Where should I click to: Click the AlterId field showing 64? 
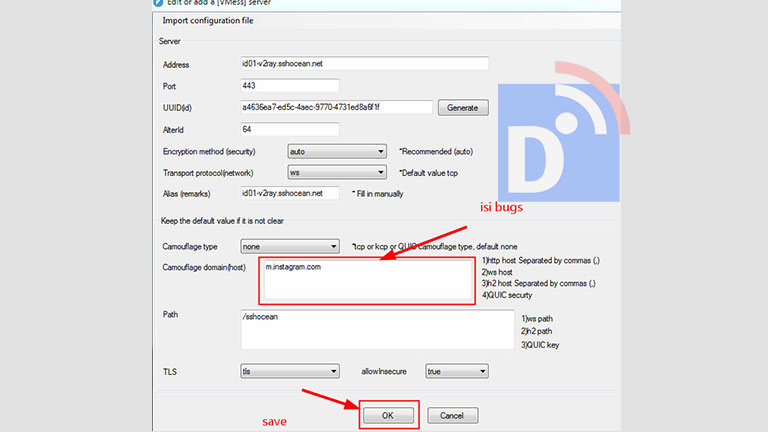click(289, 129)
